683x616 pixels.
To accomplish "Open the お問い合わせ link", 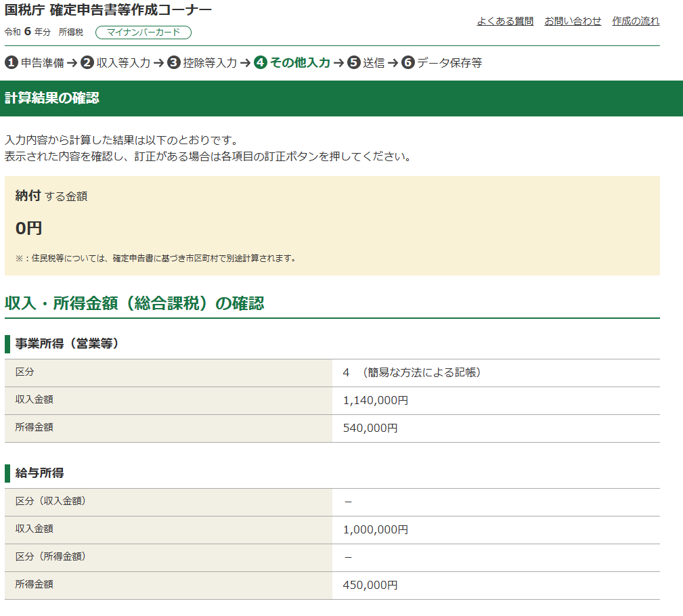I will click(x=573, y=21).
